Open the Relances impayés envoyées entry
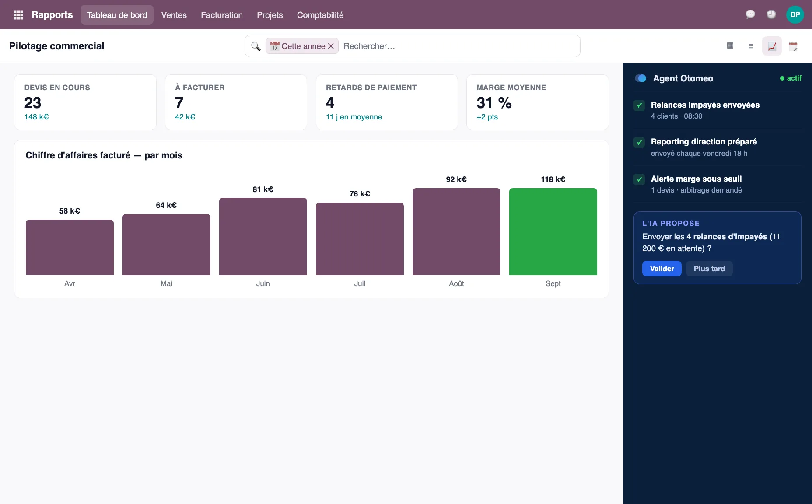The width and height of the screenshot is (812, 504). click(717, 110)
